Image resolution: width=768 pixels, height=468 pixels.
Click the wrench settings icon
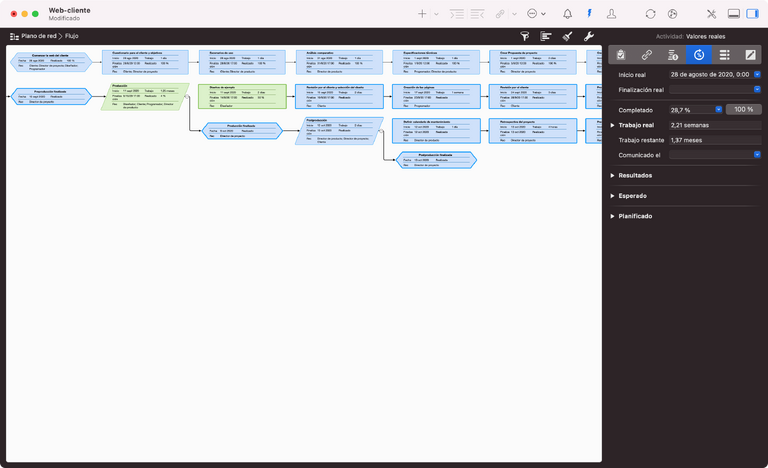pyautogui.click(x=589, y=36)
